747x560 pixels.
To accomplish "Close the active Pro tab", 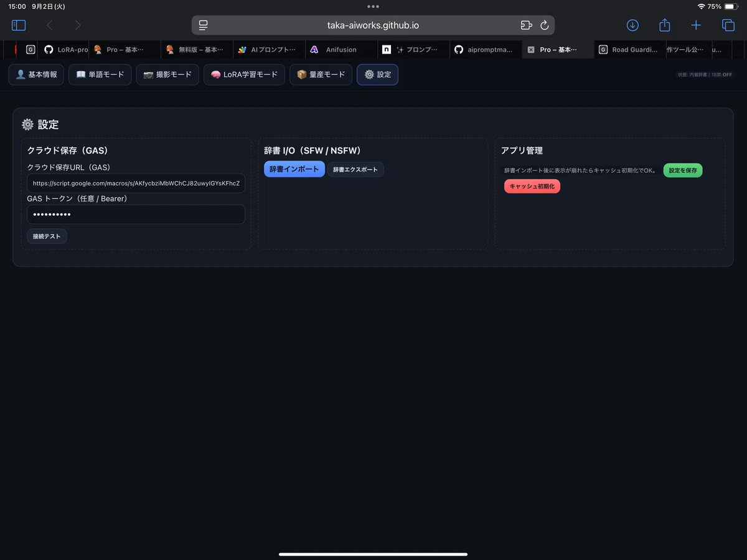I will 530,50.
